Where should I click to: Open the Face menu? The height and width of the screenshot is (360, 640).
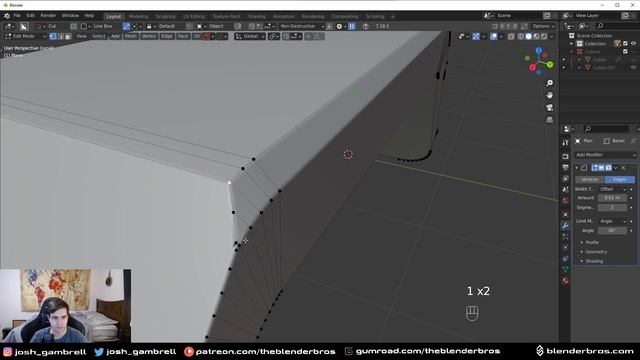click(183, 36)
